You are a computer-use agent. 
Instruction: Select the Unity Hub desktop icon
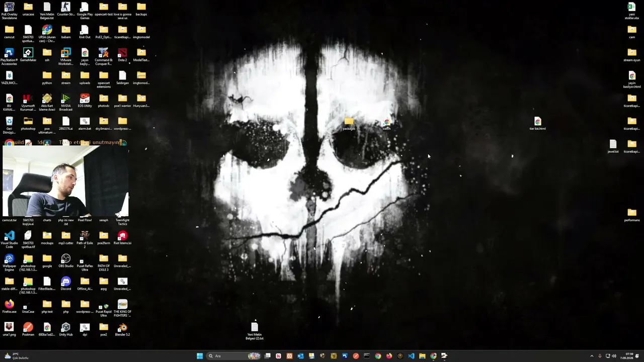(x=66, y=330)
